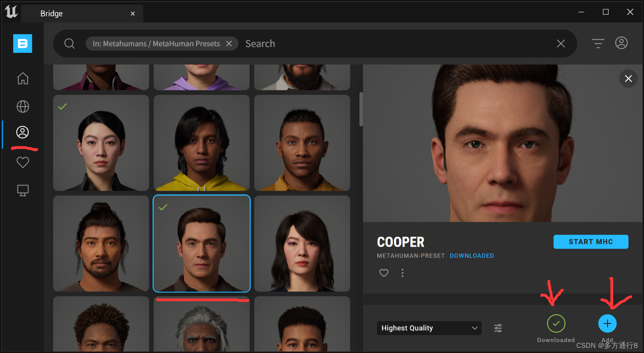Click the METAHUMAN-PRESET label
644x353 pixels.
point(411,256)
